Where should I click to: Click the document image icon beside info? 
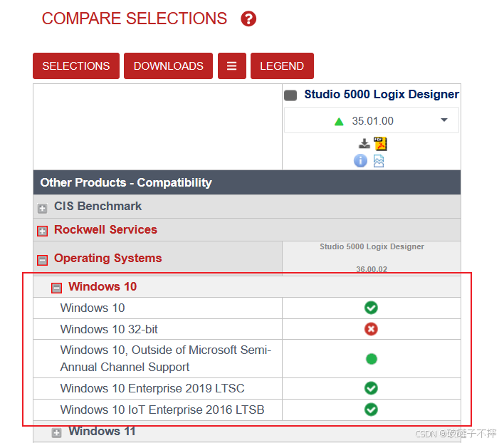click(x=379, y=161)
